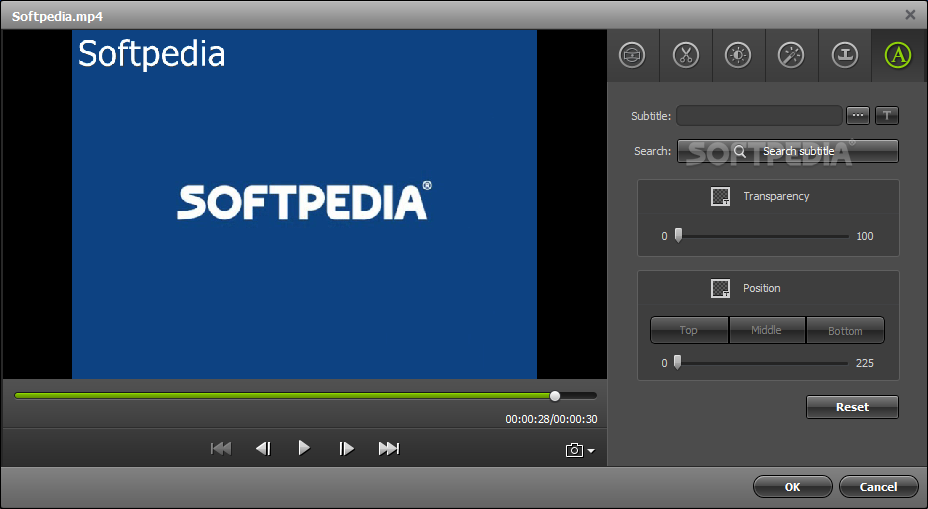Expand the snapshot options dropdown arrow
This screenshot has height=509, width=928.
point(591,451)
